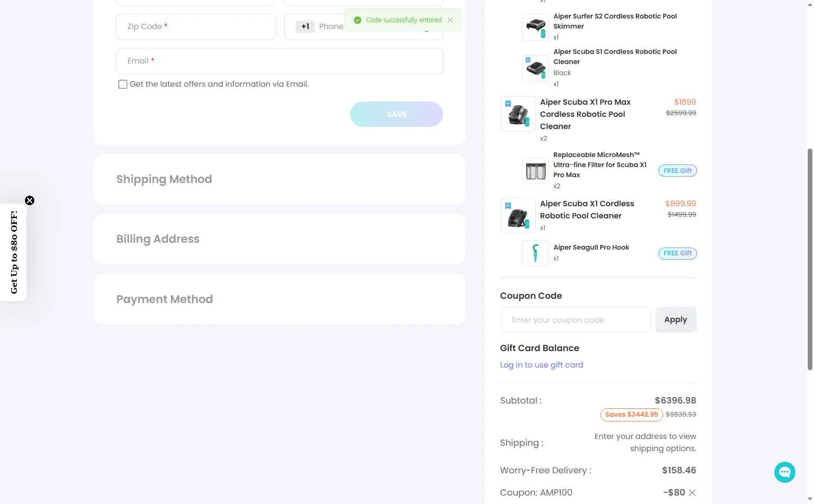Viewport: 814px width, 504px height.
Task: Check 'Get the latest offers' email checkbox
Action: [x=123, y=84]
